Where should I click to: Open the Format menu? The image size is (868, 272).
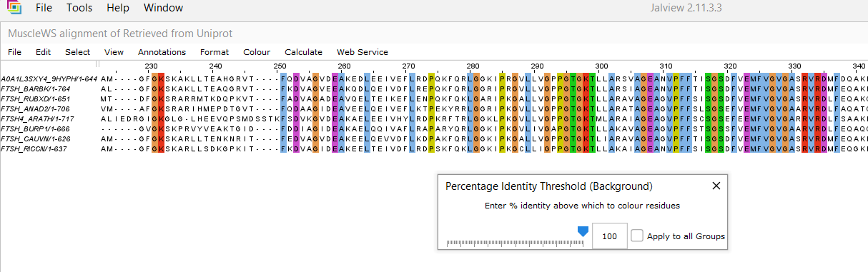click(x=214, y=52)
